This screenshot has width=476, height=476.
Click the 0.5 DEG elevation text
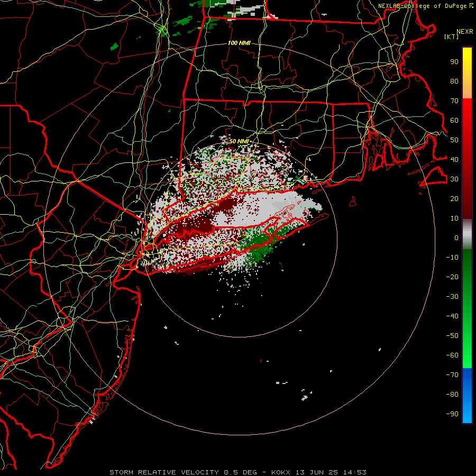pyautogui.click(x=241, y=472)
